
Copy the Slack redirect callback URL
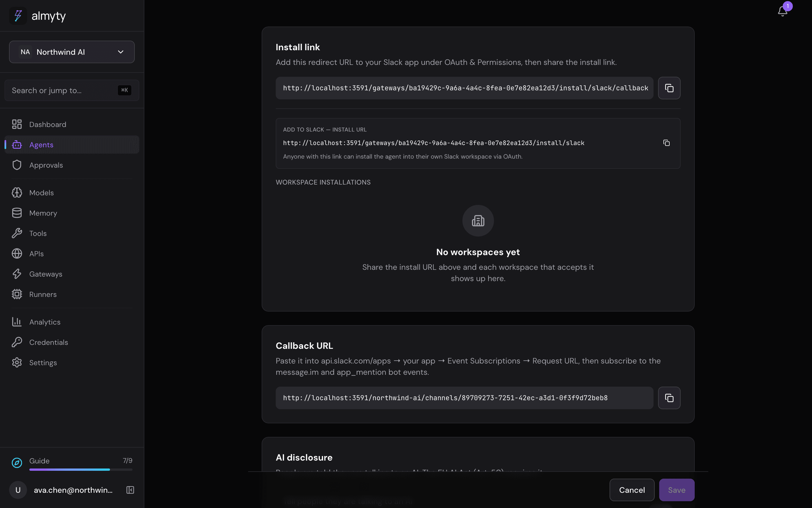669,88
